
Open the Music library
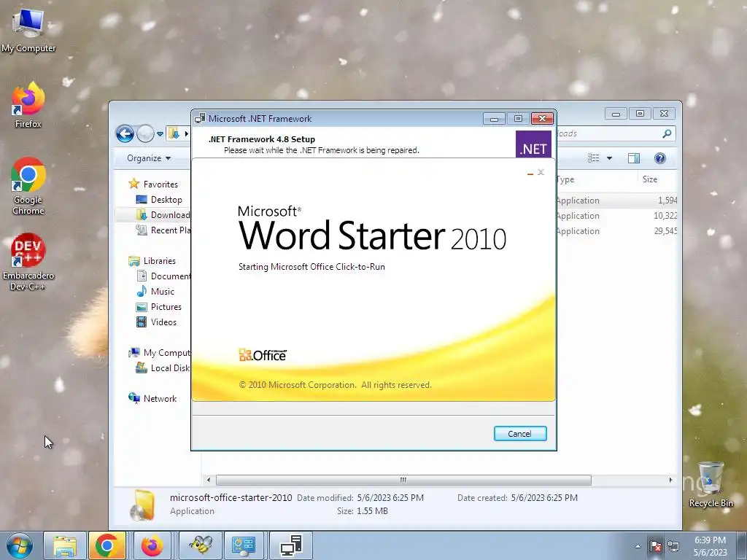(155, 291)
